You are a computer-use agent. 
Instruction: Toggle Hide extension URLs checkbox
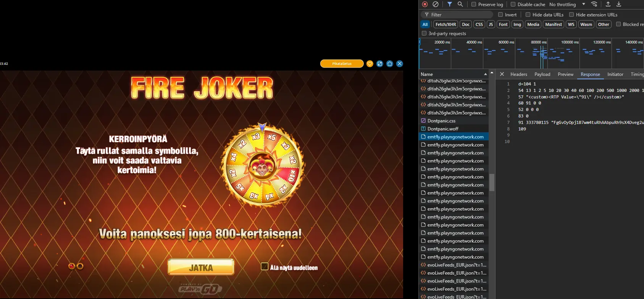(571, 14)
